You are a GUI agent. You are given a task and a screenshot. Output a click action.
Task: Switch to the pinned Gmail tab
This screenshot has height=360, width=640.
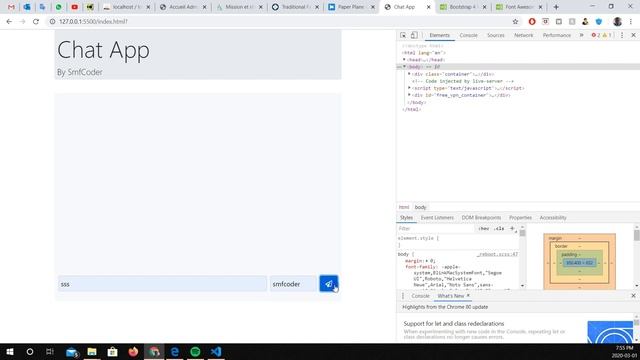coord(11,7)
